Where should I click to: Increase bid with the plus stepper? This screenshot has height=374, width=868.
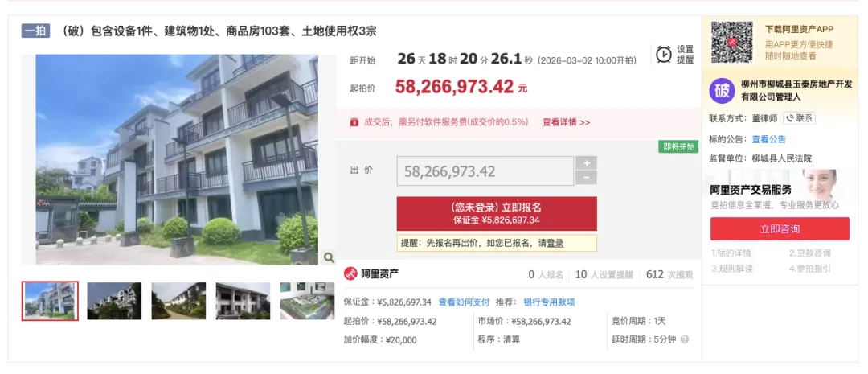(586, 163)
